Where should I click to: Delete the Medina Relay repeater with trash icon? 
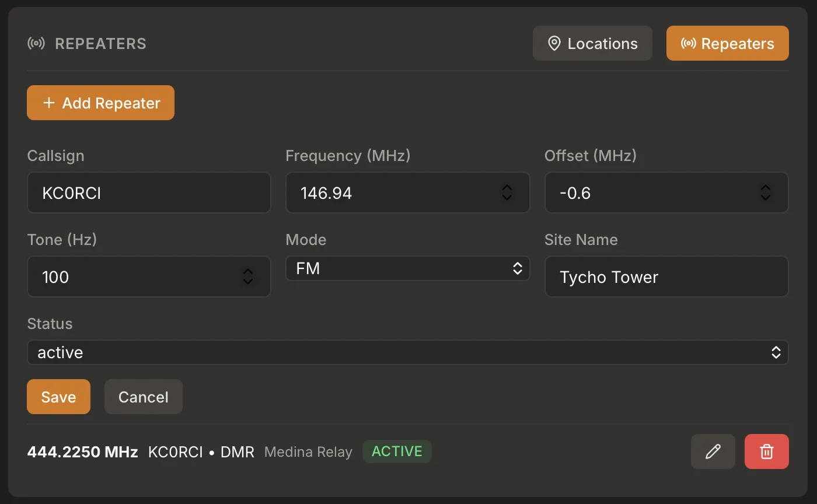[x=767, y=452]
